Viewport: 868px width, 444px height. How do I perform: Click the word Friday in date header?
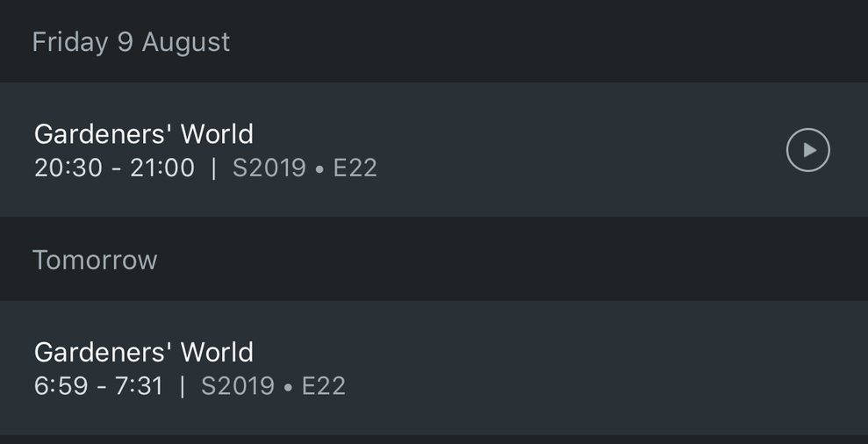(70, 42)
